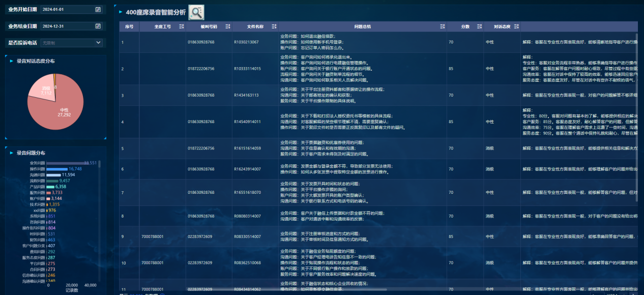The width and height of the screenshot is (644, 295).
Task: Sort by 分数 column icon
Action: pos(479,26)
